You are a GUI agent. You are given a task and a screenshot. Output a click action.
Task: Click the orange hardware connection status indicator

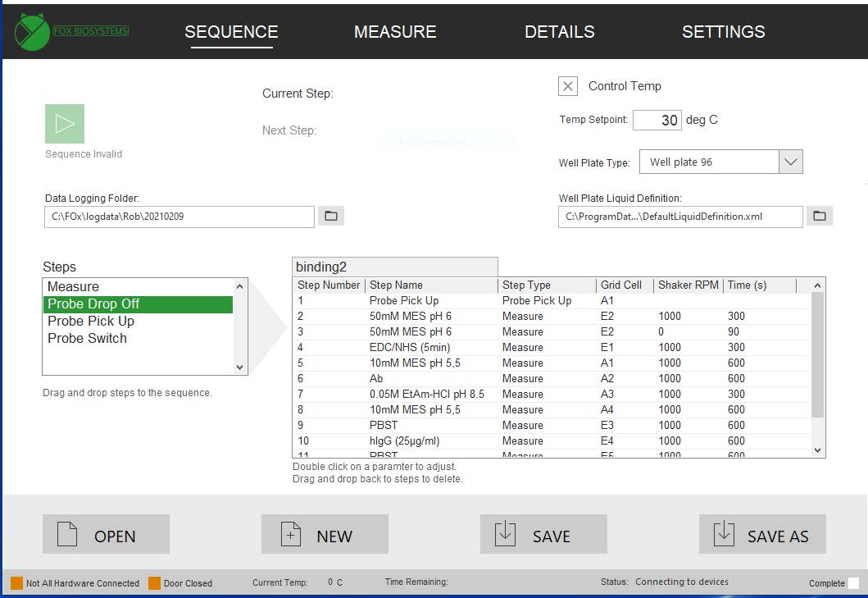(x=16, y=583)
